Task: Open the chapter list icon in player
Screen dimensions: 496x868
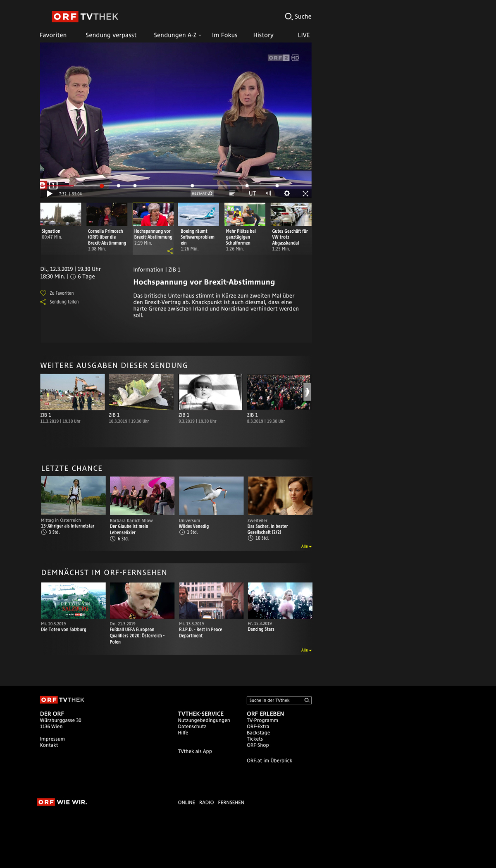Action: point(232,193)
